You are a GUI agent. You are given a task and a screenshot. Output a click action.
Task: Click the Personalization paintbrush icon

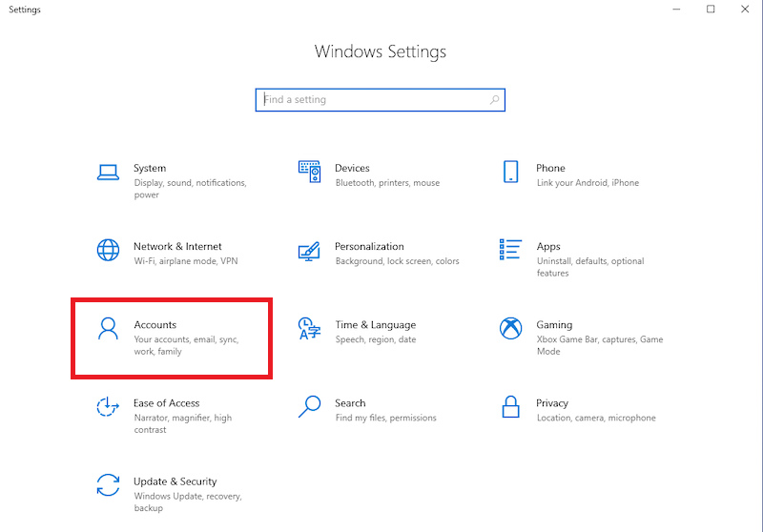click(309, 251)
